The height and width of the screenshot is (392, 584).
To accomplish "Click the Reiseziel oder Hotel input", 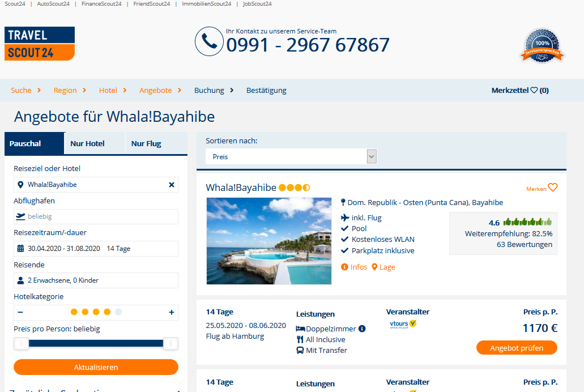I will (x=96, y=185).
